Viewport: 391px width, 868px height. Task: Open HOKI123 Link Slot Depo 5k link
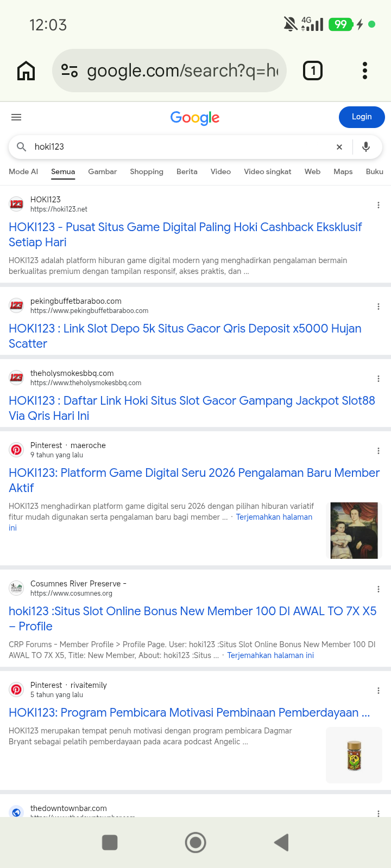coord(185,336)
